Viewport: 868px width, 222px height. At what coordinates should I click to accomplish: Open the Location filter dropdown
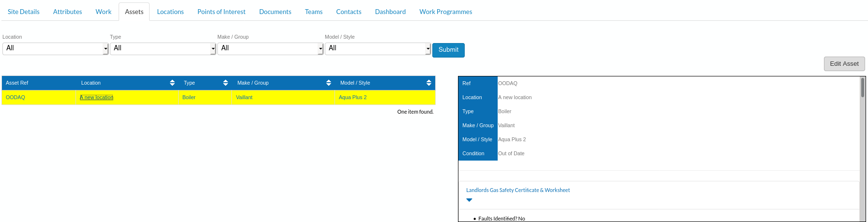point(55,48)
